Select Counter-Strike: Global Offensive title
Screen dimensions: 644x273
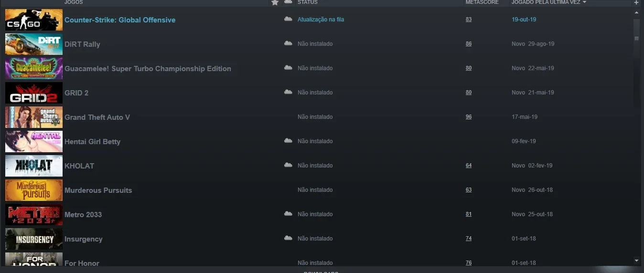tap(120, 20)
